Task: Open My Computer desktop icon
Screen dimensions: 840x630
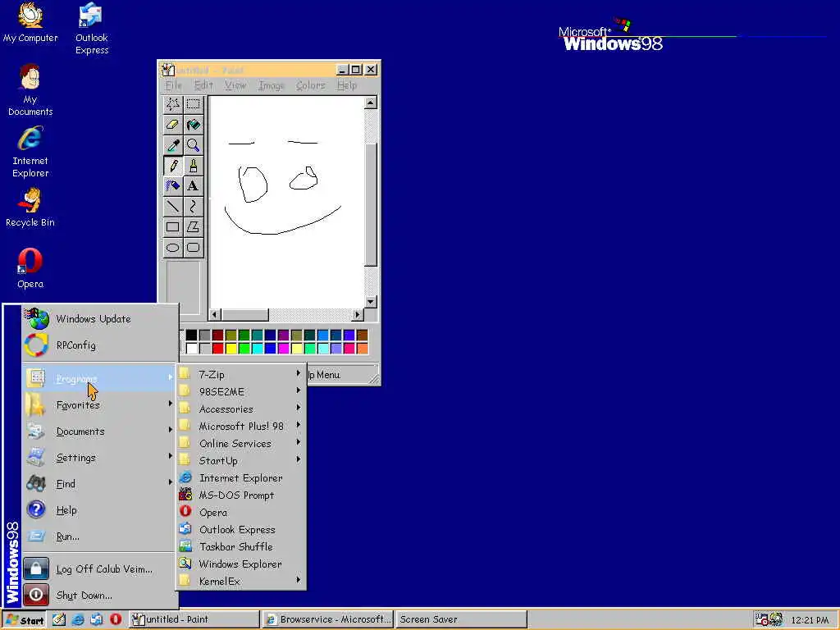Action: point(30,22)
